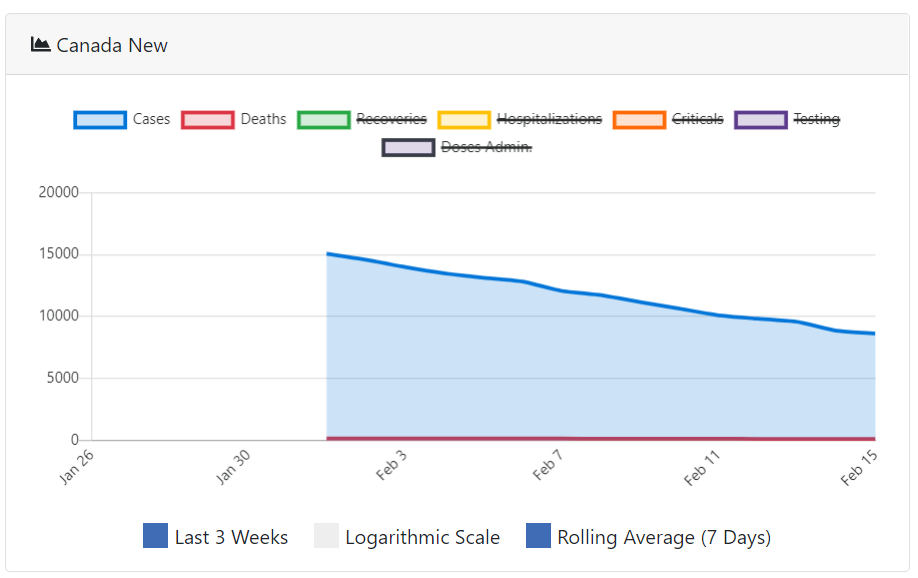Disable the Rolling Average (7 Days) checkbox
Image resolution: width=918 pixels, height=578 pixels.
[538, 536]
